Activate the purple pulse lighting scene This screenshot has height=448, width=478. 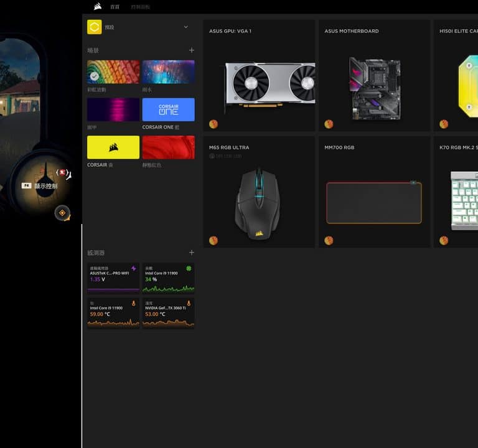[113, 110]
